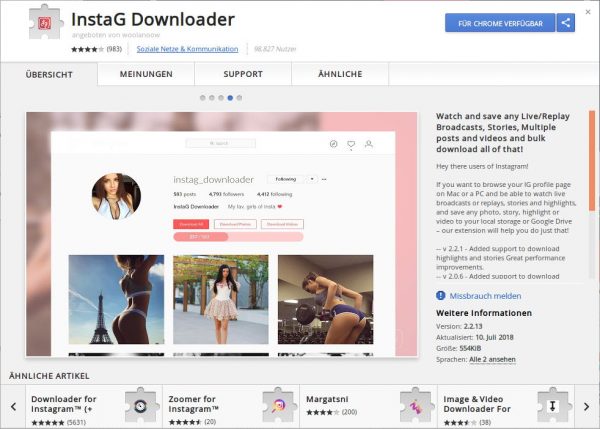Select the third screenshot carousel dot
Screen dimensions: 600x429
[221, 98]
